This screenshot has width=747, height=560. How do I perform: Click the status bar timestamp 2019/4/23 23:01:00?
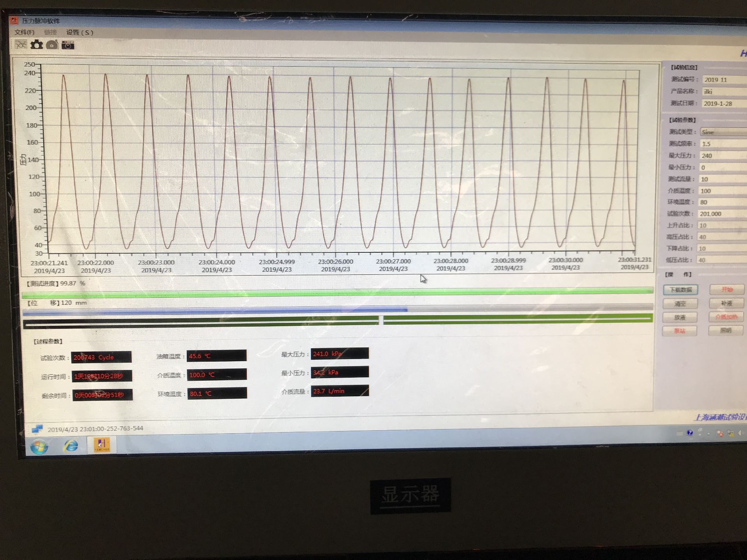click(95, 429)
